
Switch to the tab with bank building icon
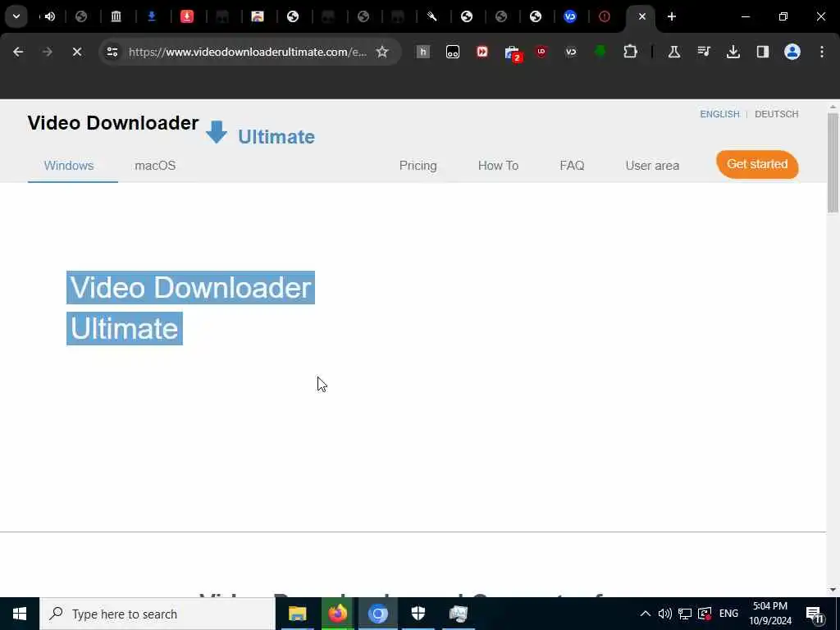116,16
